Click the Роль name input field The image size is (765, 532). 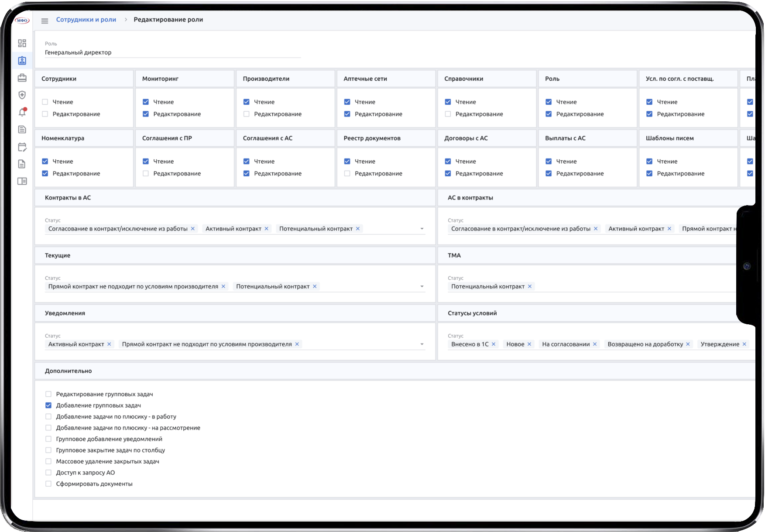[172, 52]
